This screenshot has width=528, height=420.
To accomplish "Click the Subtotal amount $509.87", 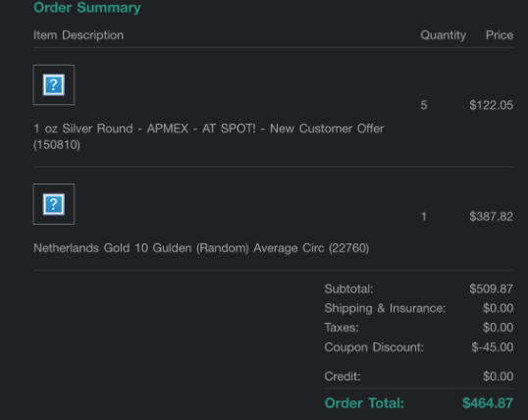I will click(492, 289).
